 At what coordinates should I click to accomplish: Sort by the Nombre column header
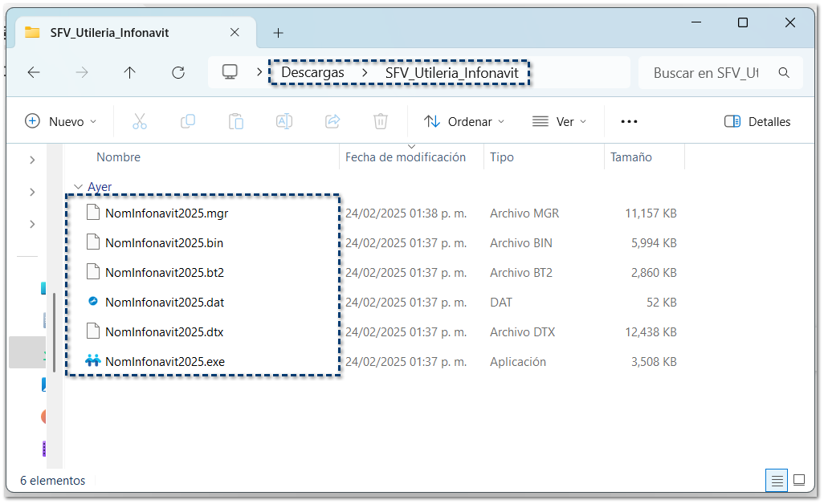click(118, 157)
